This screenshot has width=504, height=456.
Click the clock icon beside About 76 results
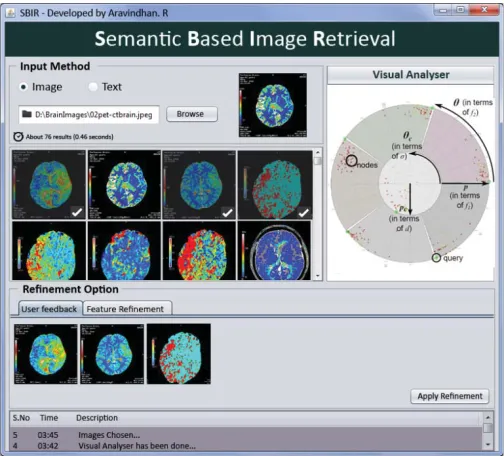pos(18,137)
